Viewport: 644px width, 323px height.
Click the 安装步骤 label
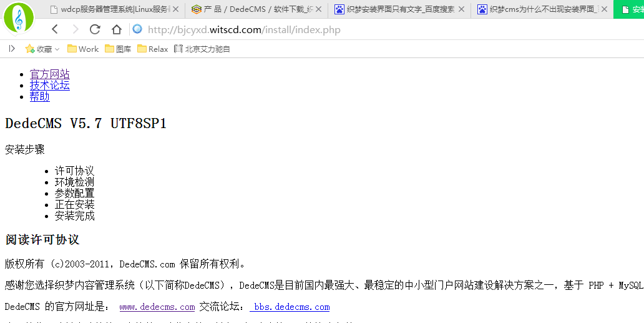point(24,149)
